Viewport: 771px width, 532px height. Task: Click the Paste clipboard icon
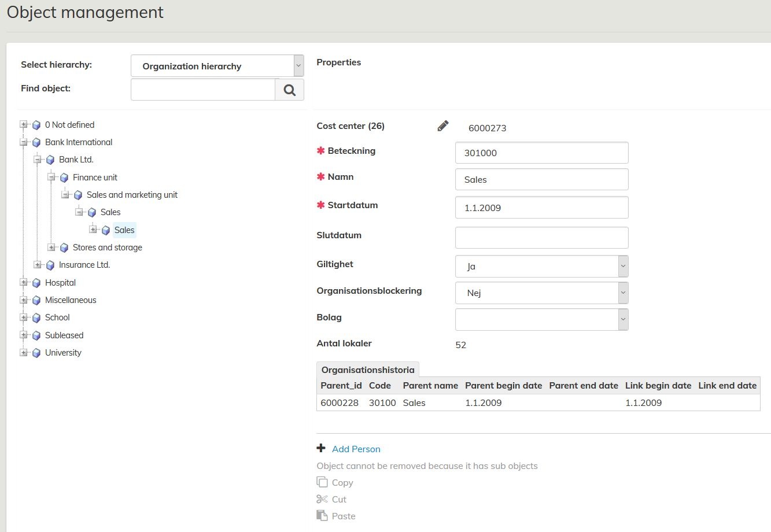322,515
